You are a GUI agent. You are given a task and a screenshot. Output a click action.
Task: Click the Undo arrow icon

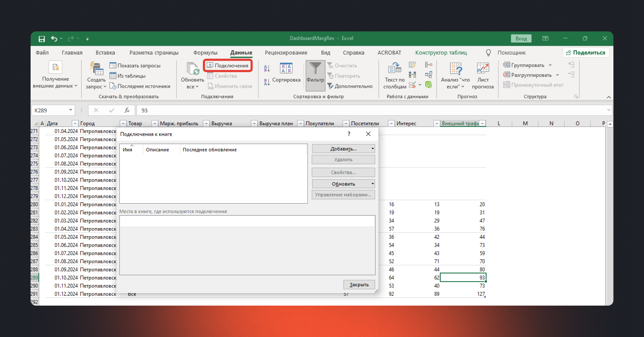coord(54,39)
